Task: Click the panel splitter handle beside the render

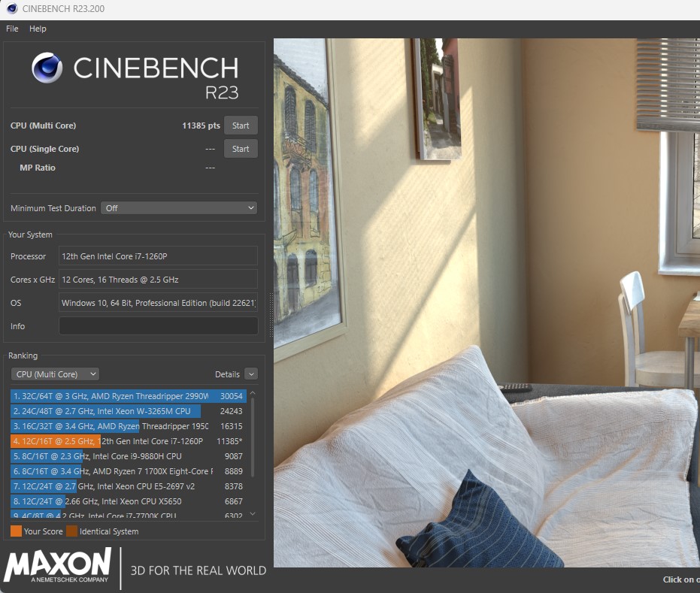Action: point(271,315)
